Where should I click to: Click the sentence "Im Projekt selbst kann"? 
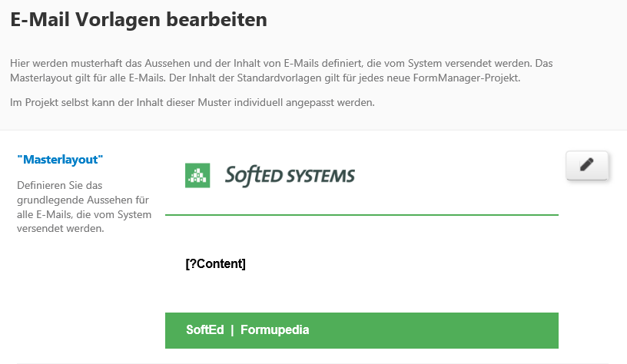click(x=192, y=102)
